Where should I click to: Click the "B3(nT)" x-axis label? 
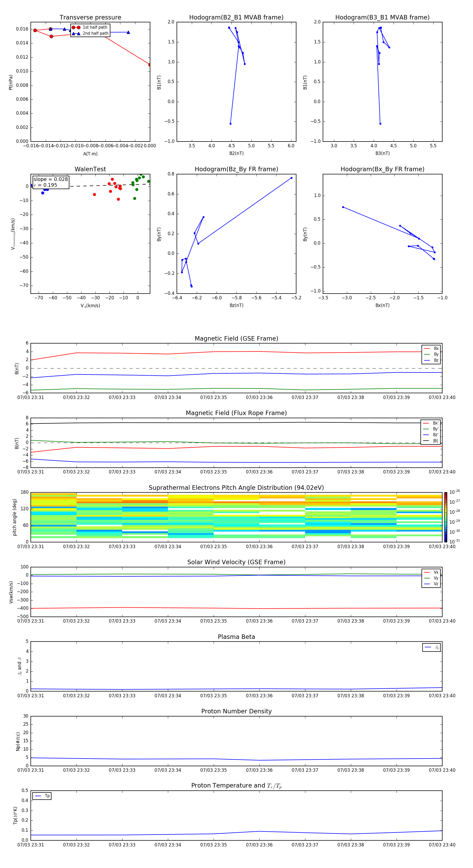click(x=382, y=153)
